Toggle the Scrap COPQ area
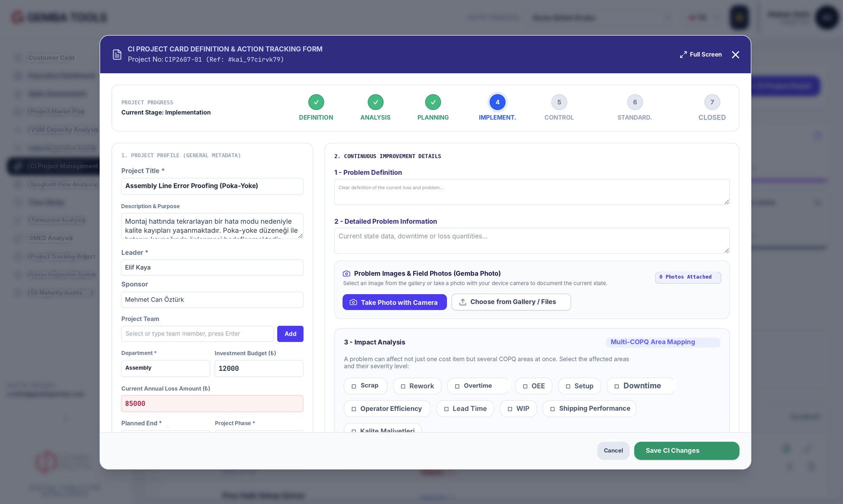 coord(365,386)
